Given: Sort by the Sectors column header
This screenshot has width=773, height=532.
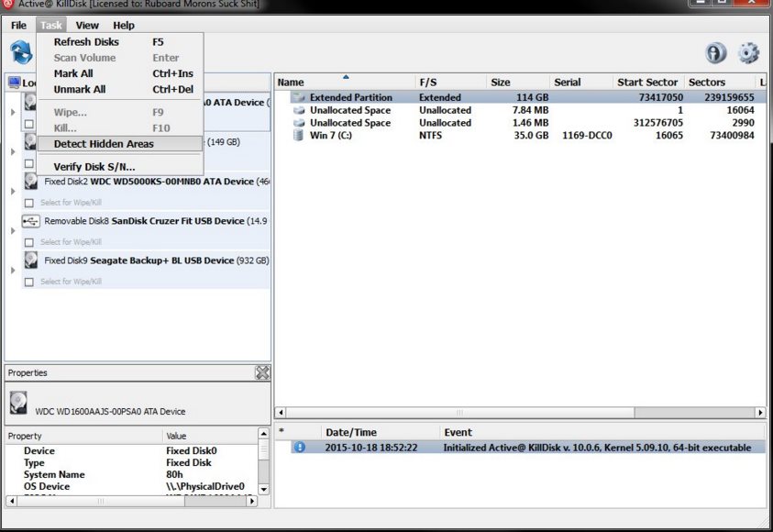Looking at the screenshot, I should click(x=720, y=83).
